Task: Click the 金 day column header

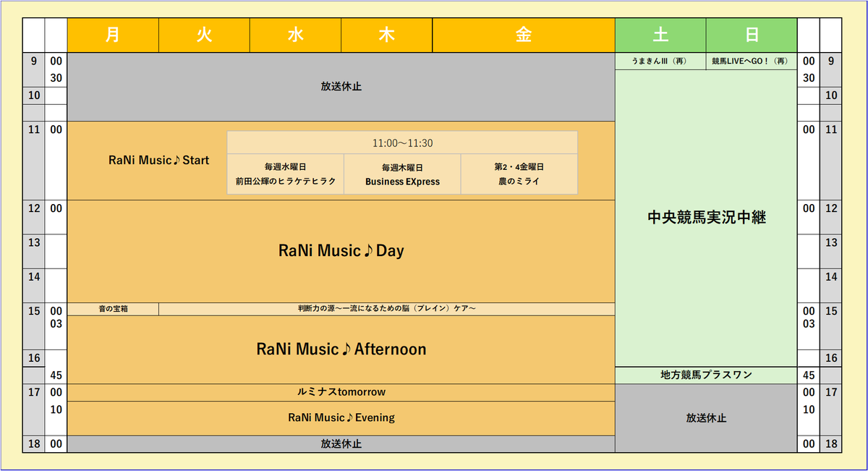Action: click(524, 35)
